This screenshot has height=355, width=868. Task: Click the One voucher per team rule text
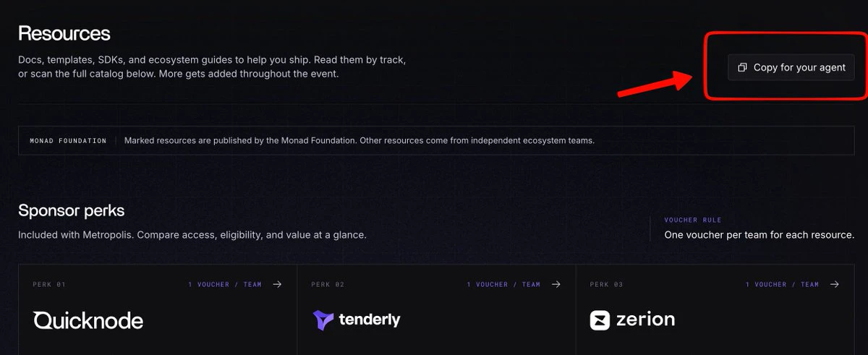759,235
